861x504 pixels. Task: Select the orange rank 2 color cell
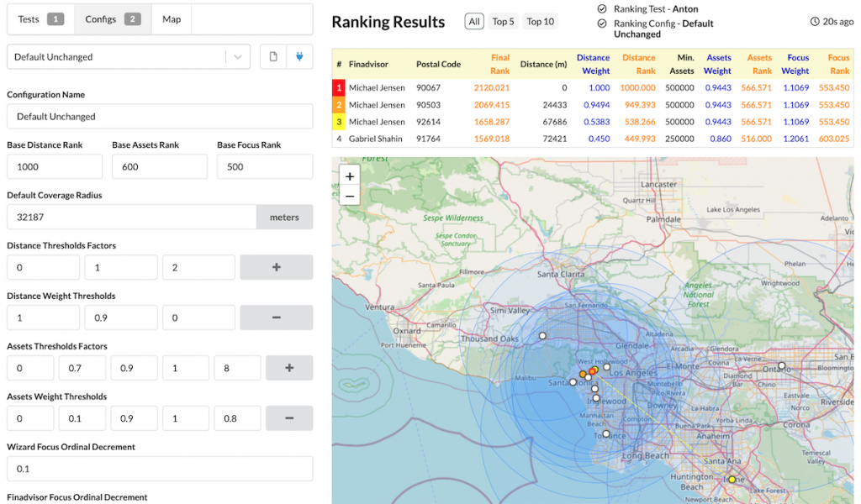tap(339, 105)
